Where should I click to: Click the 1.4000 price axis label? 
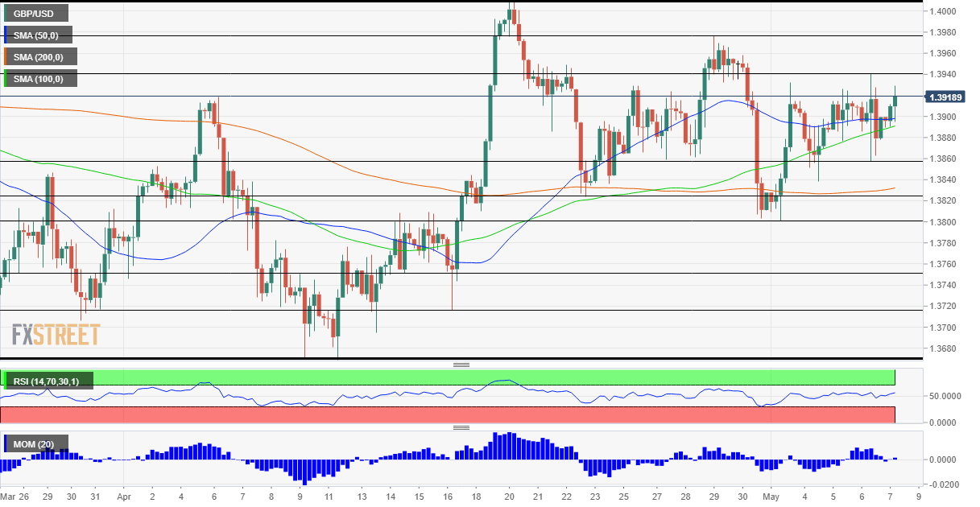tap(942, 11)
